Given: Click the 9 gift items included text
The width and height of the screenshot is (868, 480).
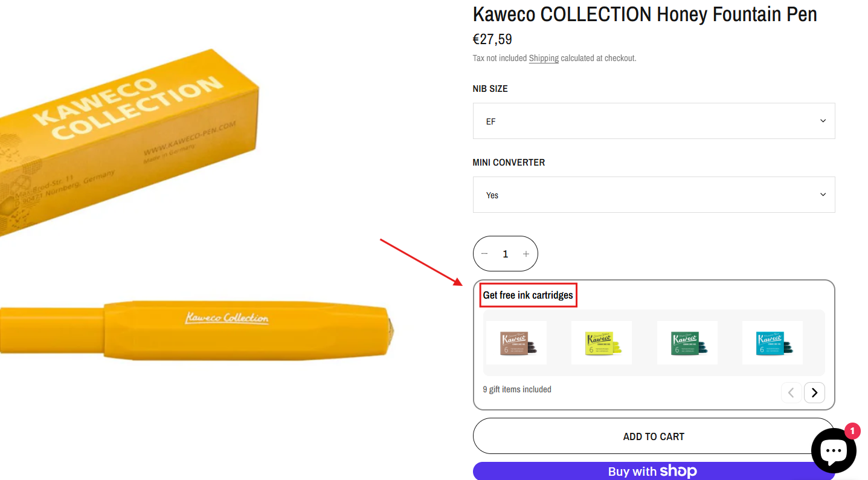Looking at the screenshot, I should 517,389.
